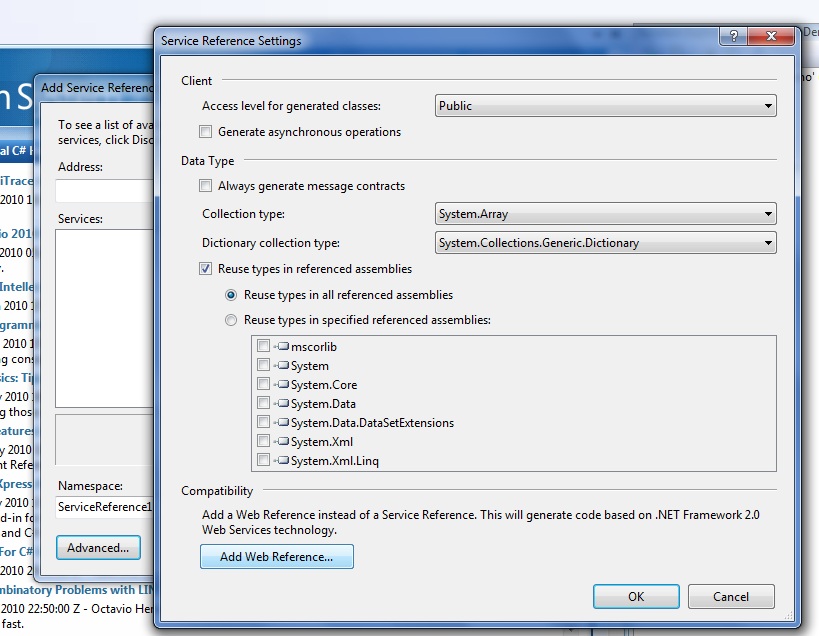
Task: Click the help question mark button
Action: click(734, 37)
